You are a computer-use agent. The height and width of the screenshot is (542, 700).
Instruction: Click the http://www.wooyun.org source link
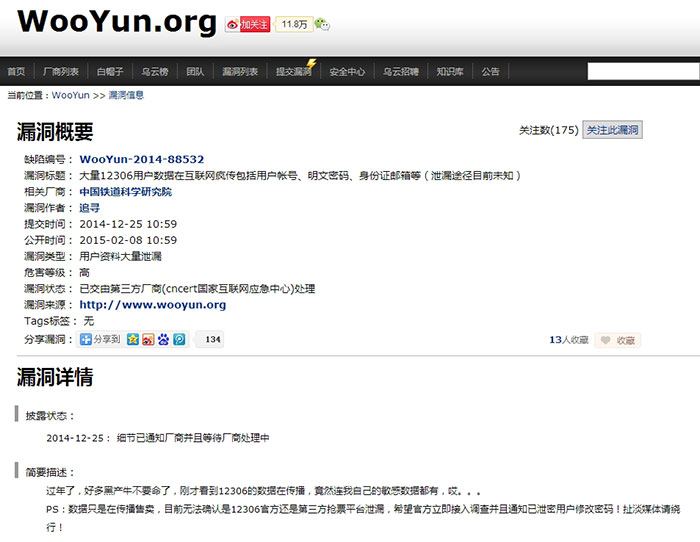coord(152,305)
